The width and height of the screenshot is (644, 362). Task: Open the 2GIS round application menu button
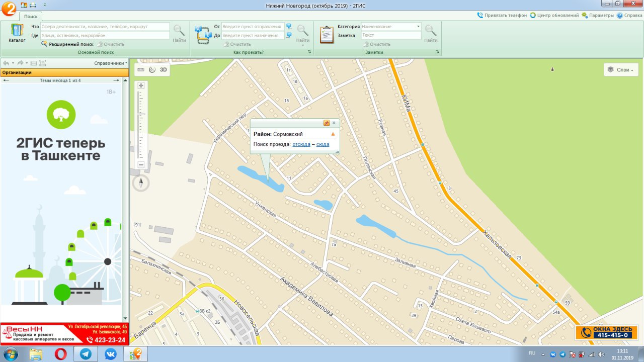(x=8, y=8)
